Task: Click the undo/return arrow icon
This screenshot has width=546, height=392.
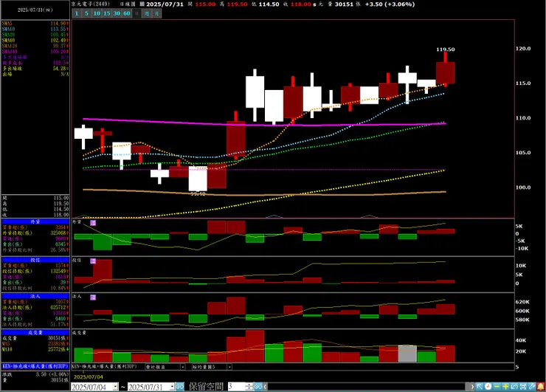Action: (514, 386)
